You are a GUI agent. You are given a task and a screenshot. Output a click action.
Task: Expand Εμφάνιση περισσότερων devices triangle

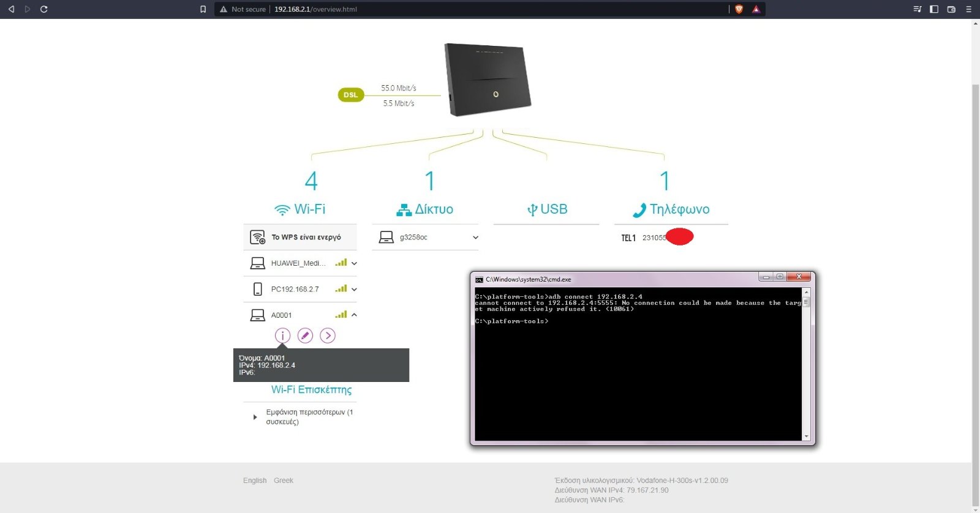[255, 417]
